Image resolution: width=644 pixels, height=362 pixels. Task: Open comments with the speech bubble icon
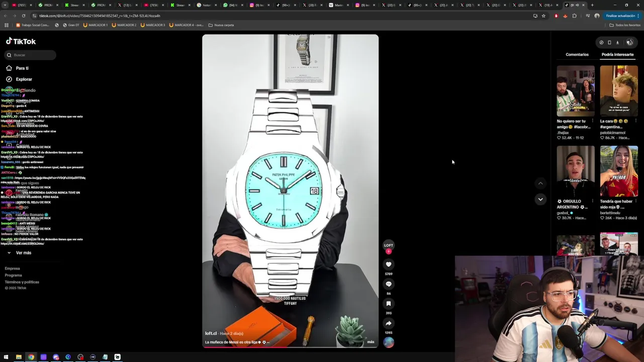coord(388,284)
